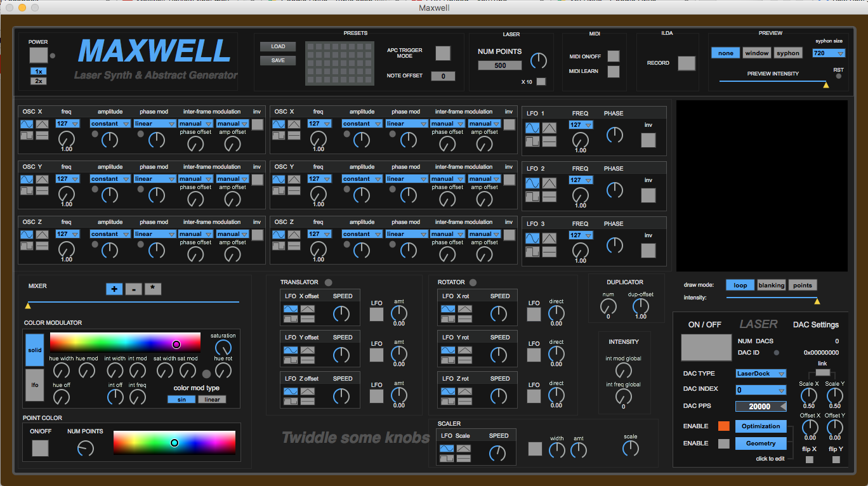Open the DAC TYPE LaserDock dropdown
Screen dimensions: 868x486
[761, 374]
